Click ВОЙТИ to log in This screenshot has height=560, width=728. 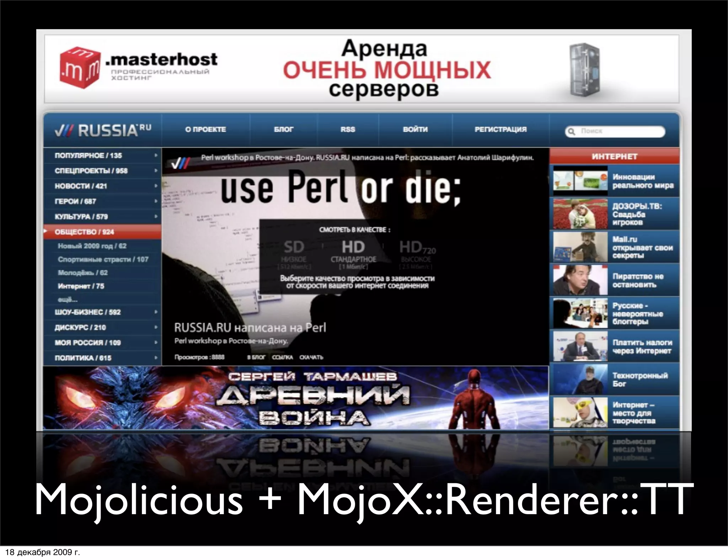[415, 129]
